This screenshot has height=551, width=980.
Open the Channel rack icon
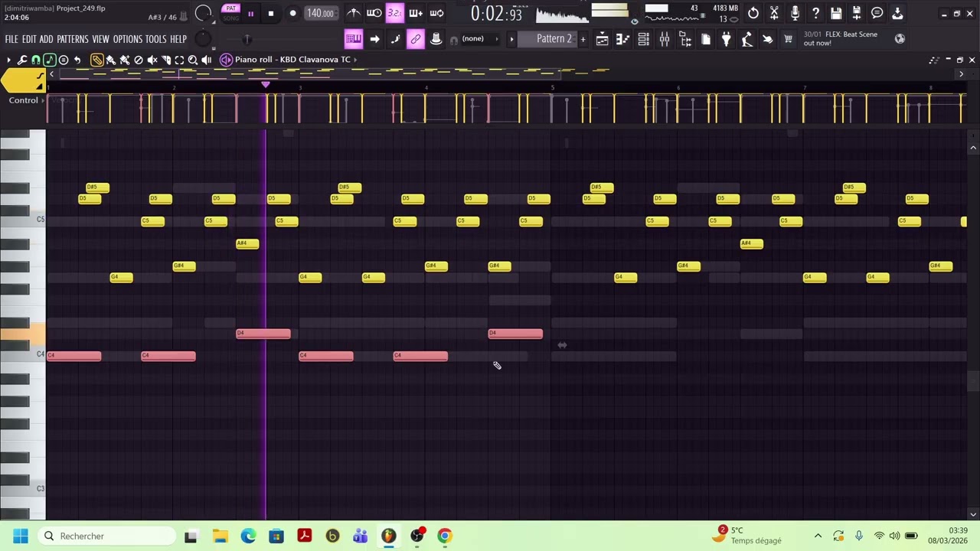pos(644,39)
